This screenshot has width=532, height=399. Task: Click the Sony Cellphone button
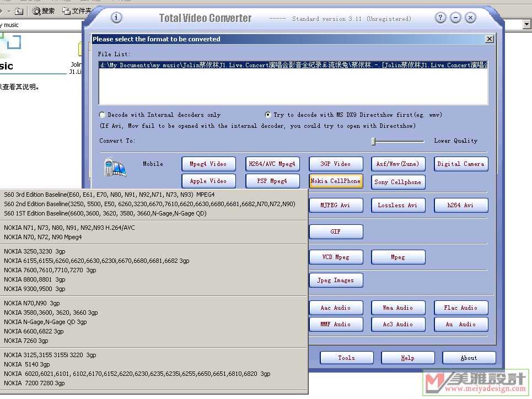click(x=398, y=182)
